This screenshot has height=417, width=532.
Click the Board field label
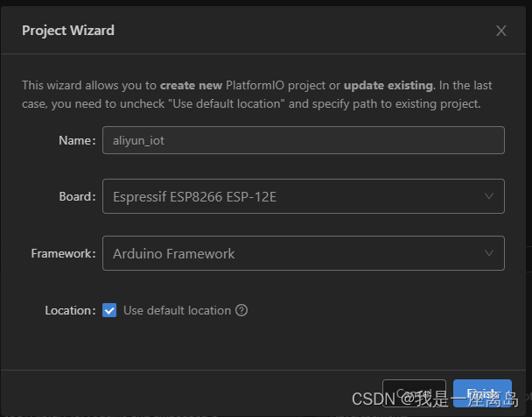(x=76, y=197)
